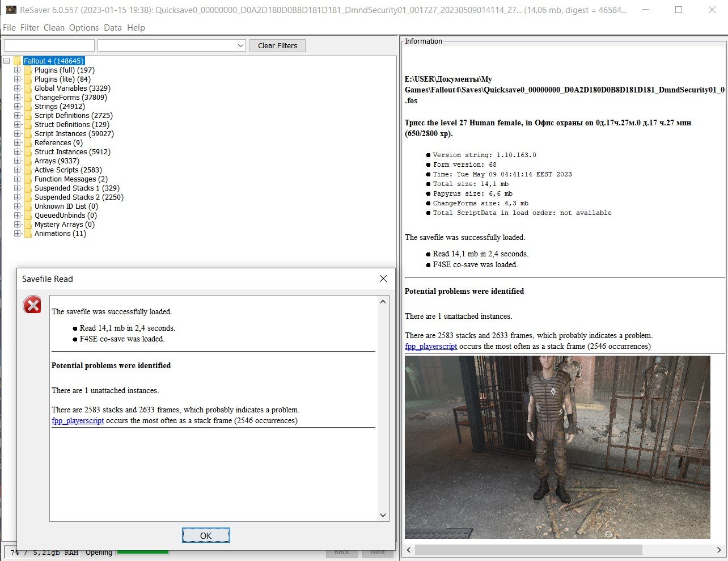Open the Clean menu
The width and height of the screenshot is (728, 561).
point(54,28)
